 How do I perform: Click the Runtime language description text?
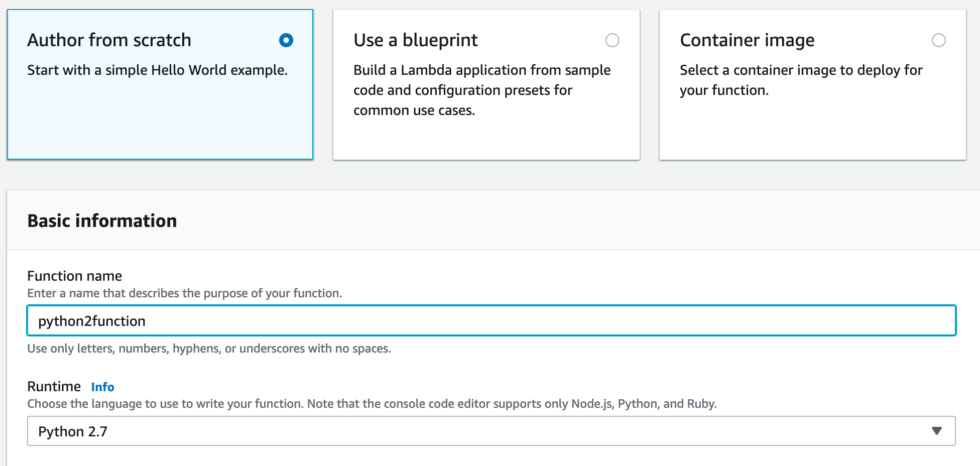pos(372,404)
